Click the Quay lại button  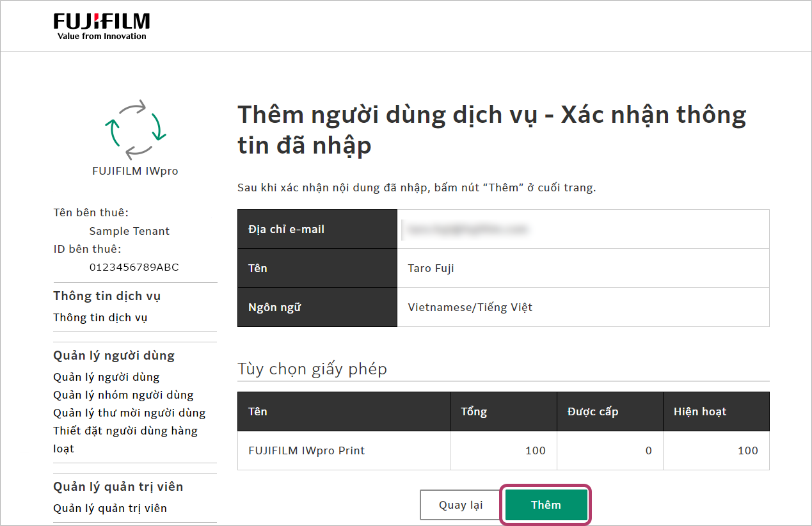[x=461, y=505]
